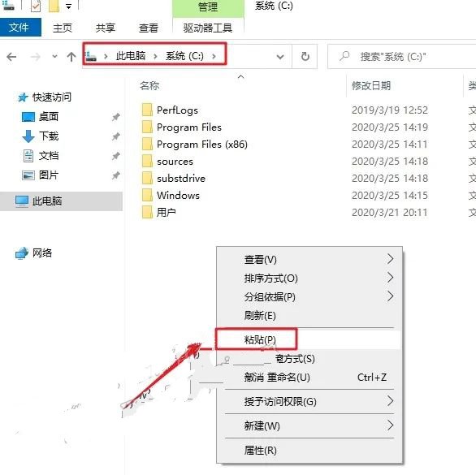
Task: Click the Forward navigation arrow
Action: (x=36, y=57)
